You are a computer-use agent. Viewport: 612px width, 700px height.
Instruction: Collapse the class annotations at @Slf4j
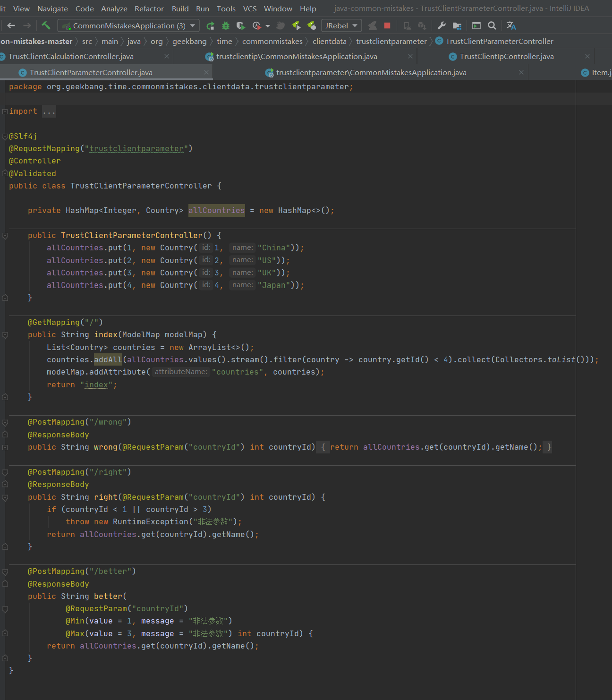pyautogui.click(x=5, y=136)
